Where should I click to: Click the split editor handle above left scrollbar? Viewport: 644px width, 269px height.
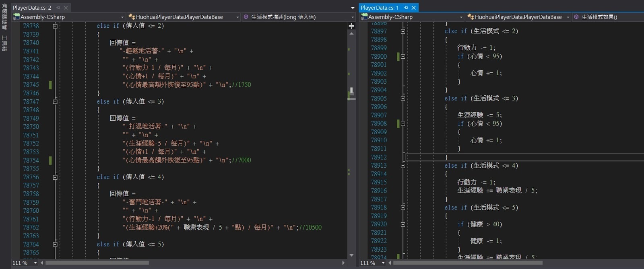[x=351, y=26]
